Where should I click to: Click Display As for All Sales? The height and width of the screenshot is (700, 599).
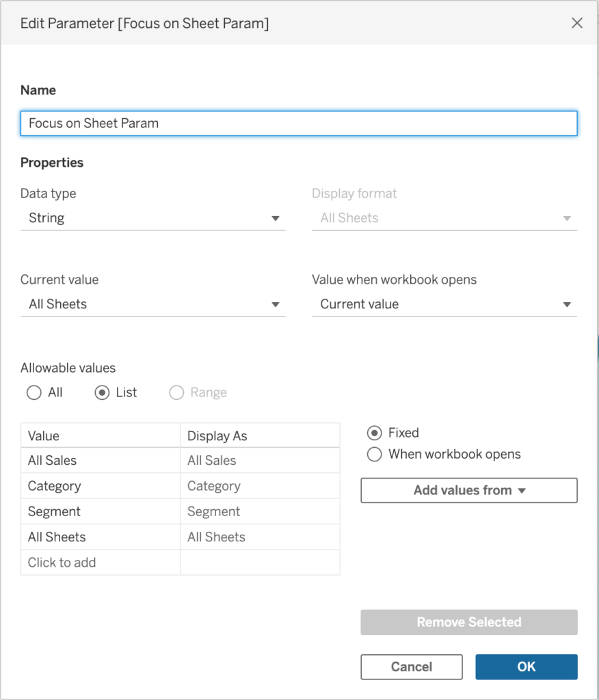coord(260,461)
